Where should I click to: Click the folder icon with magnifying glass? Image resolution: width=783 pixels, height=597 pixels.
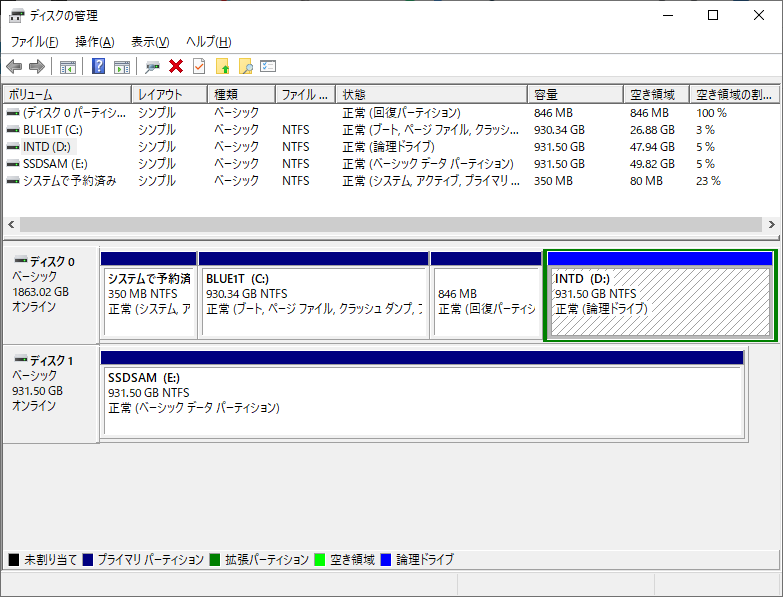point(245,67)
